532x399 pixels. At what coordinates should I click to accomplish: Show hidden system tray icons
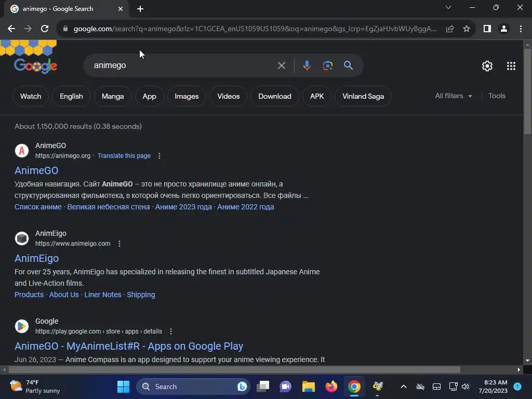click(x=403, y=387)
